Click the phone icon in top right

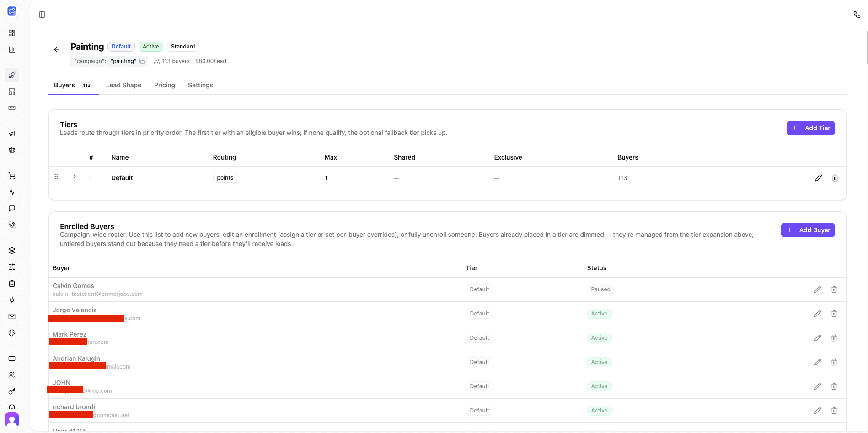[857, 15]
